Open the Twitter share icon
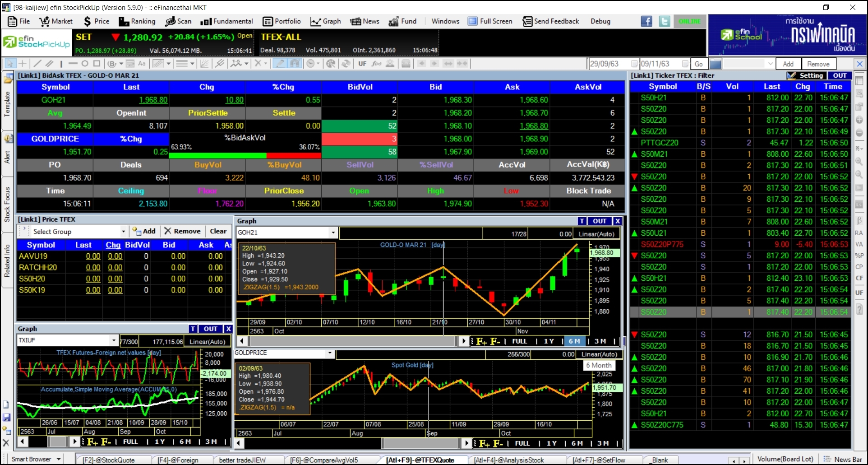 click(665, 21)
